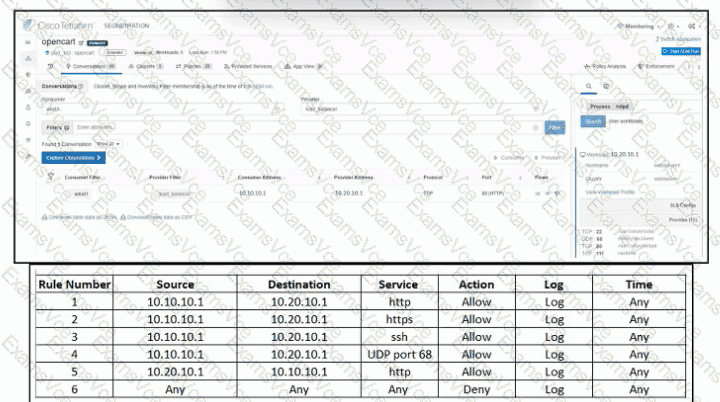The width and height of the screenshot is (720, 402).
Task: Open the View Workload Profile link
Action: (610, 192)
